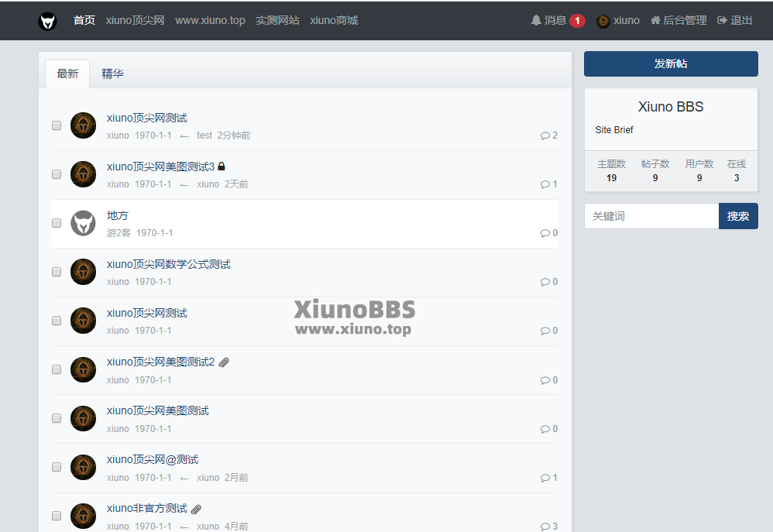Screen dimensions: 773x532
Task: Click the Xiuno logo in the navbar
Action: (47, 21)
